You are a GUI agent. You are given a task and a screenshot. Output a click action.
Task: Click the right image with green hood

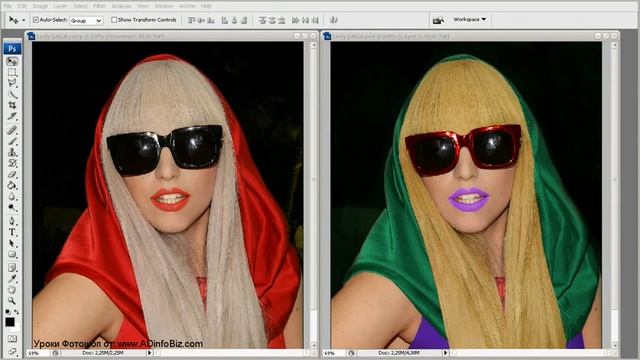pyautogui.click(x=466, y=195)
